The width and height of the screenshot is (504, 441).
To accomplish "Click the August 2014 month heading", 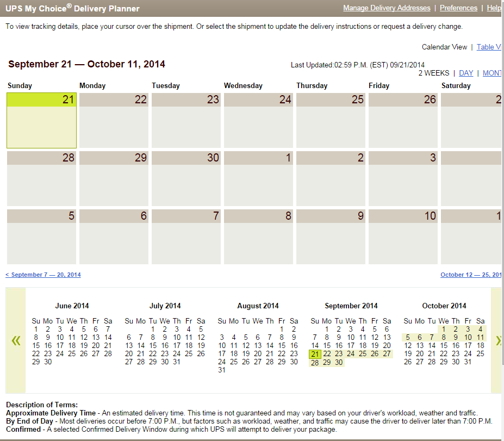I will coord(258,306).
